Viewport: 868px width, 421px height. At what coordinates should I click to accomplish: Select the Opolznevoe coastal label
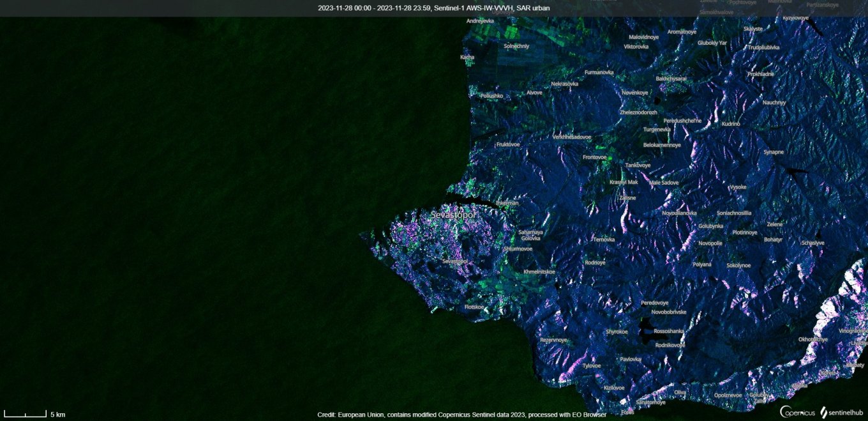tap(728, 395)
